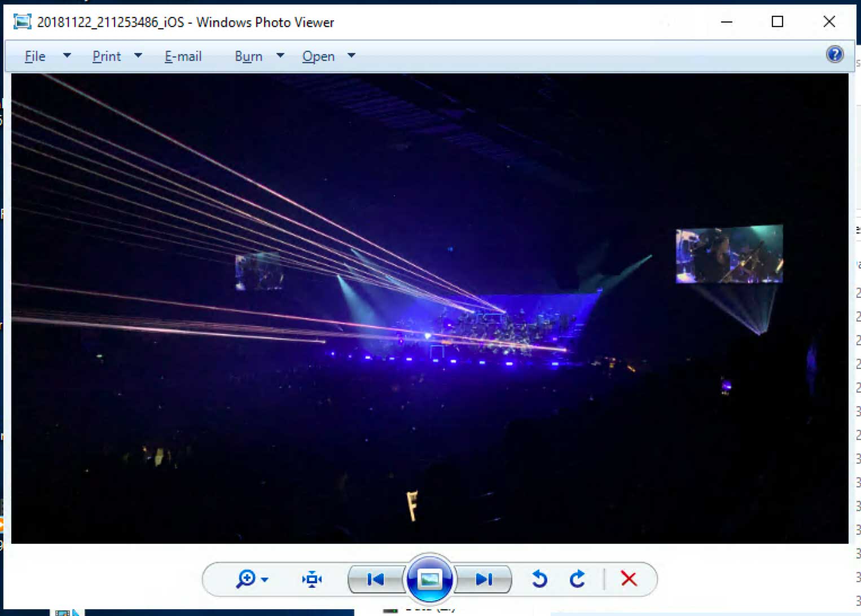
Task: Rotate the photo counterclockwise
Action: click(x=539, y=579)
